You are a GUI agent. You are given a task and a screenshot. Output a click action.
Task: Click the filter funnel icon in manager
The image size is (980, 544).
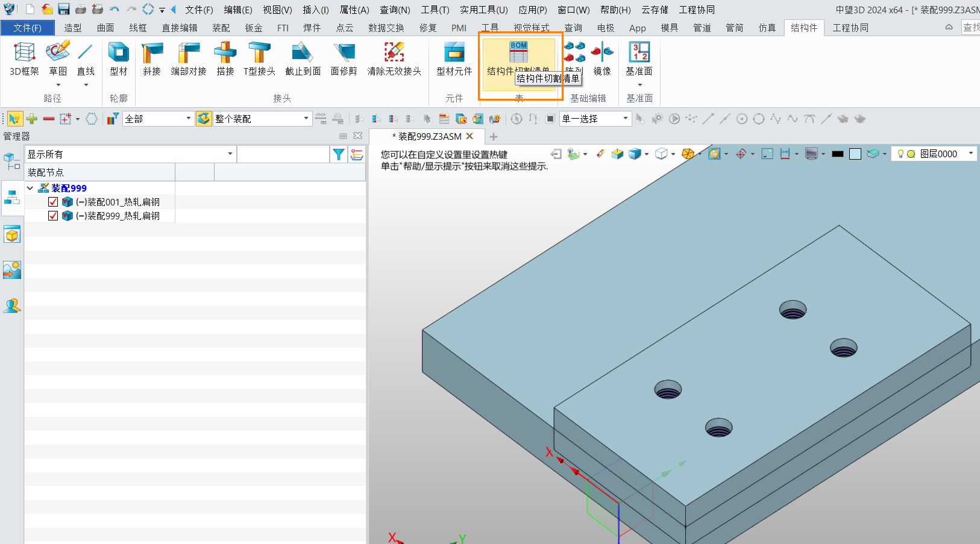(x=339, y=154)
